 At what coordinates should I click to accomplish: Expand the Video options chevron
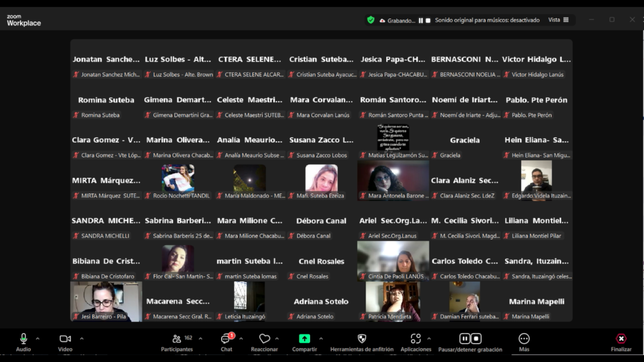tap(82, 339)
